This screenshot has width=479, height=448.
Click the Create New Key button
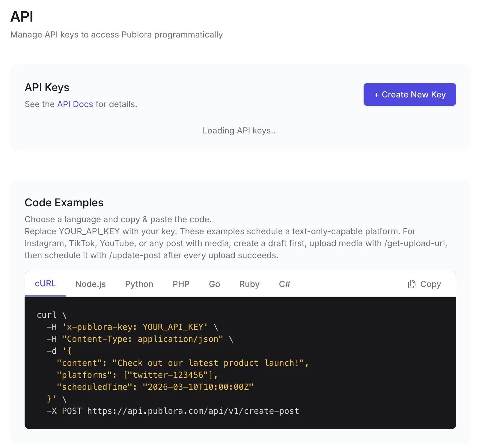pos(409,94)
